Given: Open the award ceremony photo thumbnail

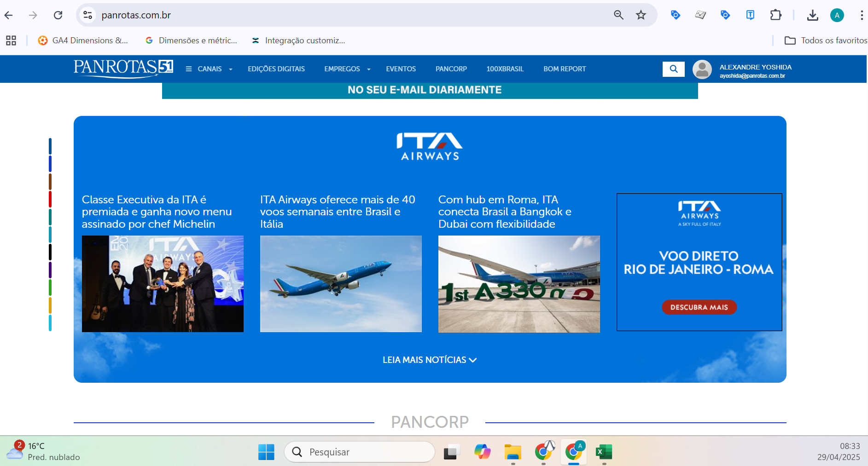Looking at the screenshot, I should click(x=163, y=284).
